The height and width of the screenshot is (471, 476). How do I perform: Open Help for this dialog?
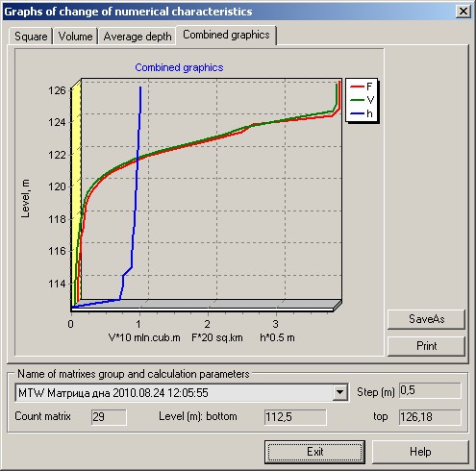420,452
